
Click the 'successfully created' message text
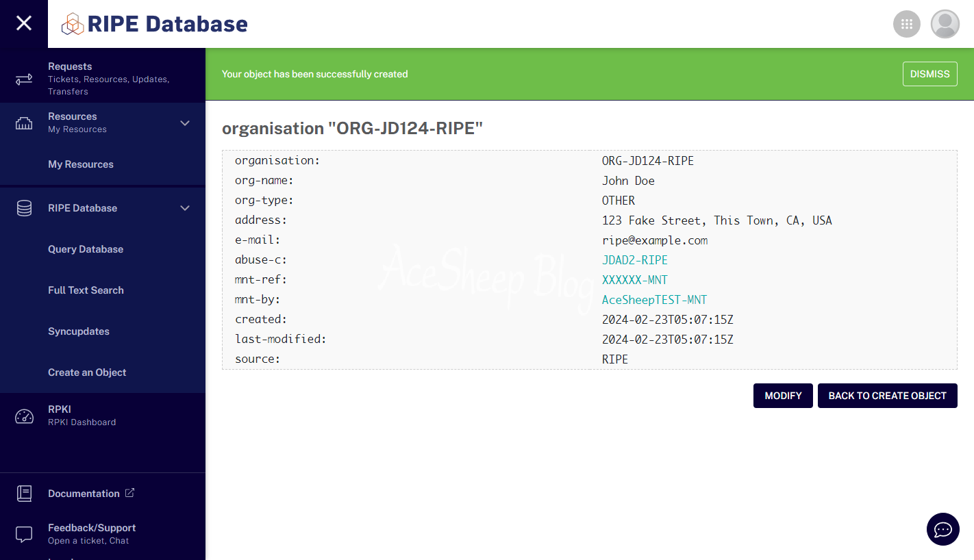(315, 74)
